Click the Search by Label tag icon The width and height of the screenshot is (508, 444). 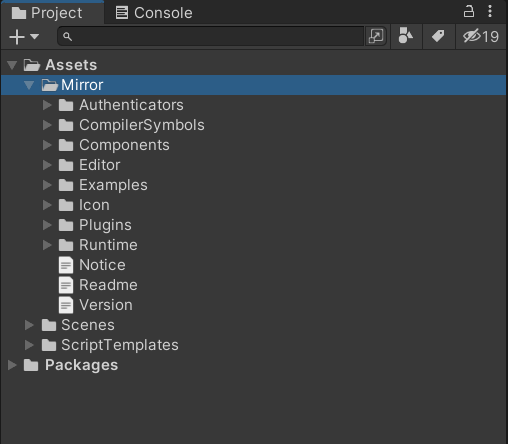point(438,36)
